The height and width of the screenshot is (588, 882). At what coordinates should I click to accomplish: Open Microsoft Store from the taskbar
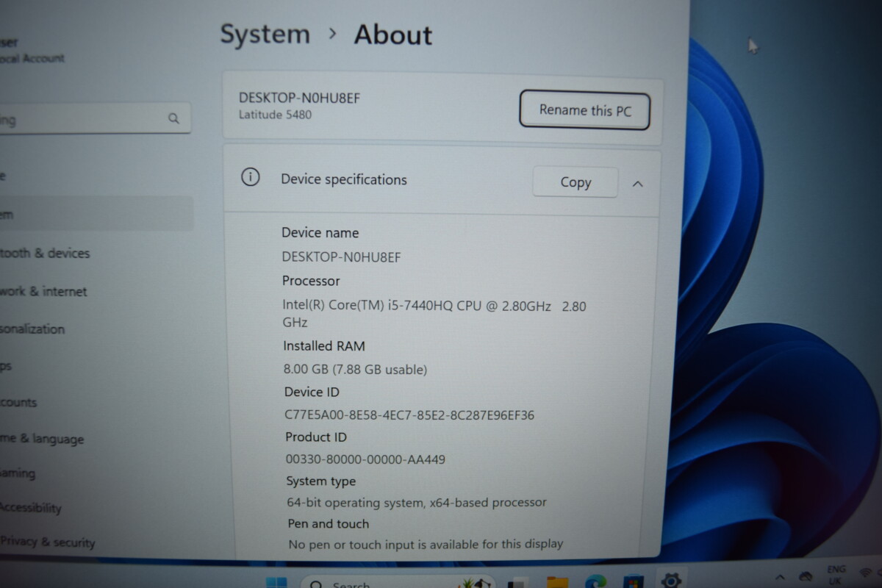pos(633,583)
